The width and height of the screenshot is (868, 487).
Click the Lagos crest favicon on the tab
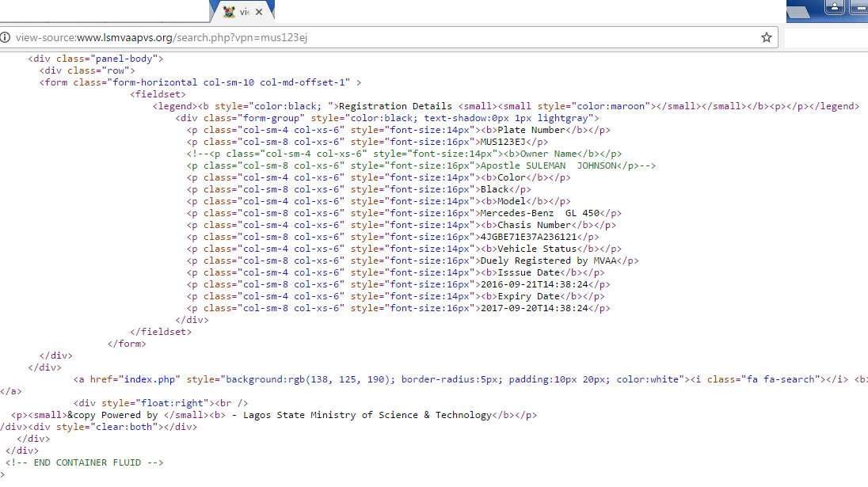point(229,12)
